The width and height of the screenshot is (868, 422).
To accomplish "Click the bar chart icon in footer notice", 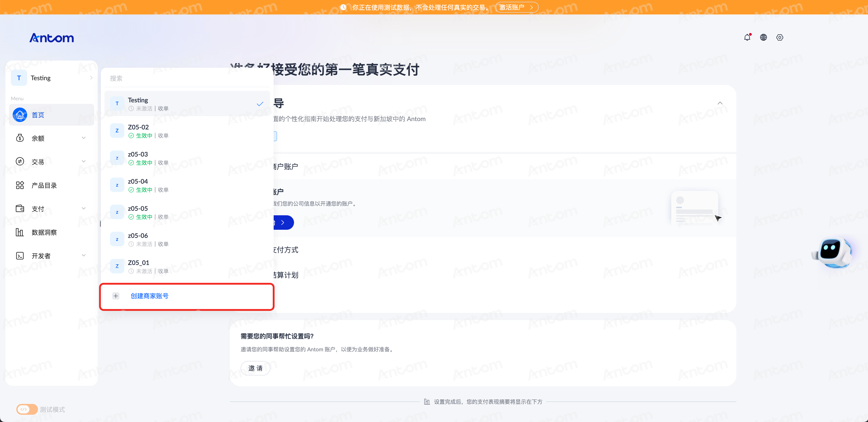I will 427,401.
